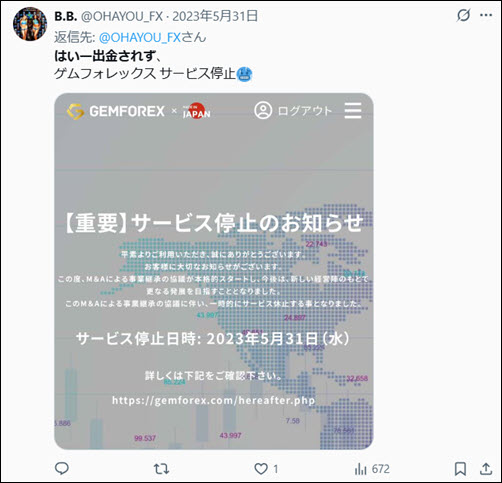The width and height of the screenshot is (502, 483).
Task: Click the Japan red circle logo
Action: (197, 111)
